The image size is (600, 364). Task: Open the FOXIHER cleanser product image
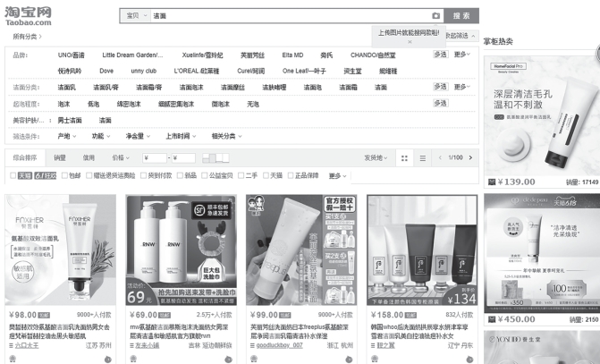click(61, 250)
